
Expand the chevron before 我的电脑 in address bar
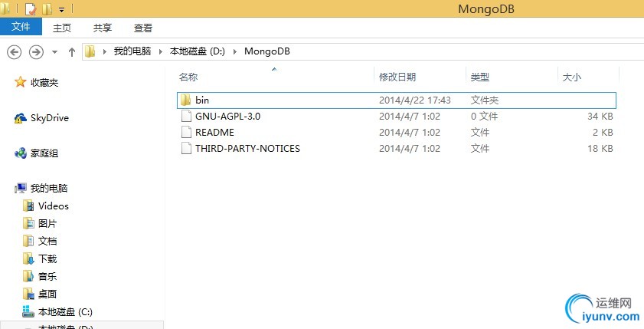click(105, 51)
